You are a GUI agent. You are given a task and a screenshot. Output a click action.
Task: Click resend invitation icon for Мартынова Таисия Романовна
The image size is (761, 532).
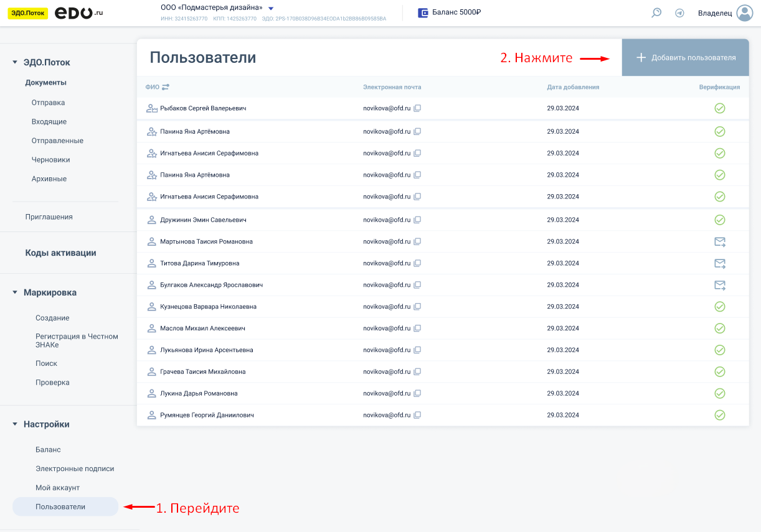click(x=719, y=241)
